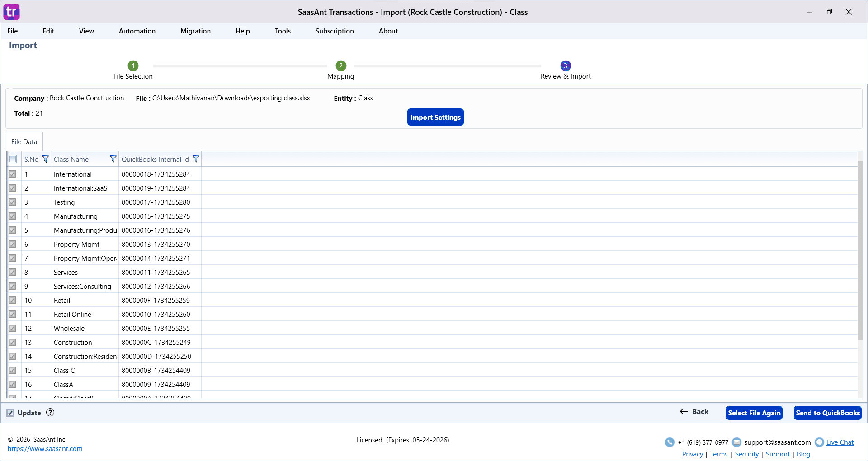The height and width of the screenshot is (461, 868).
Task: Click step 2 Mapping circle
Action: point(341,66)
